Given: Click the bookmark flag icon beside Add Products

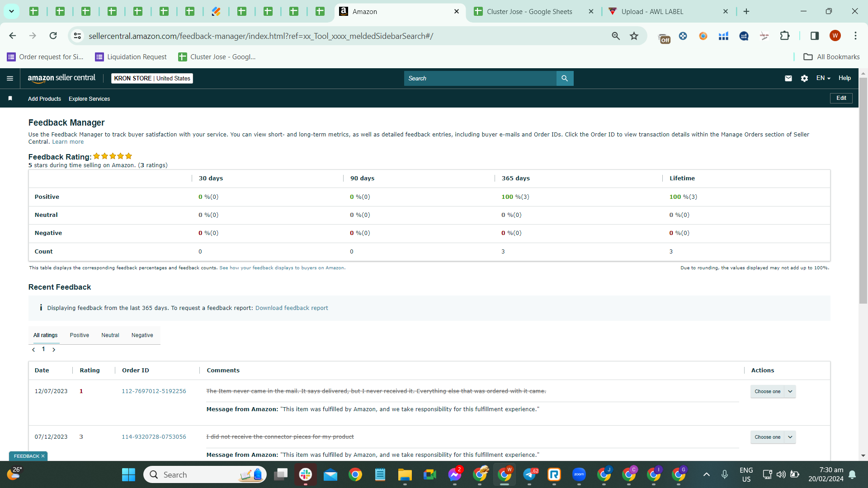Looking at the screenshot, I should coord(10,98).
